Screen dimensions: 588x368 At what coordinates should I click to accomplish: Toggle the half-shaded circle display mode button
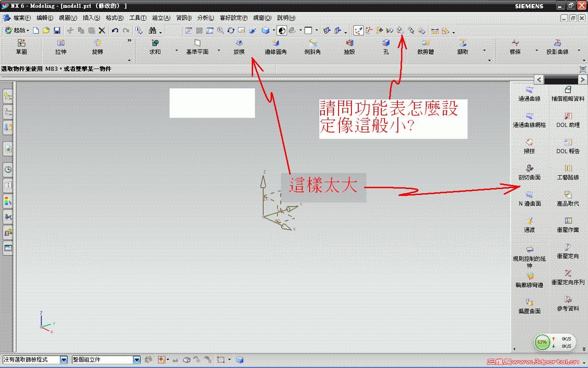coord(282,30)
